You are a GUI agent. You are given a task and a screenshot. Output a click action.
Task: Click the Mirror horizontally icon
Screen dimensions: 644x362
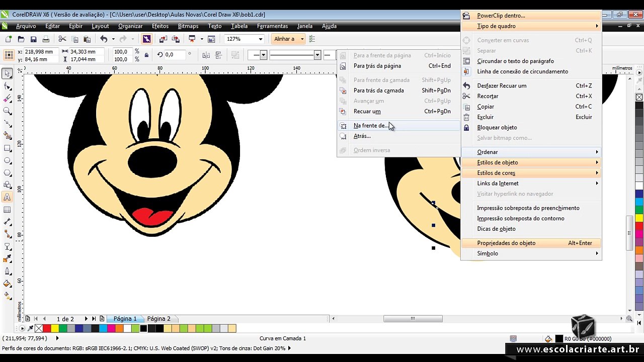tap(206, 55)
